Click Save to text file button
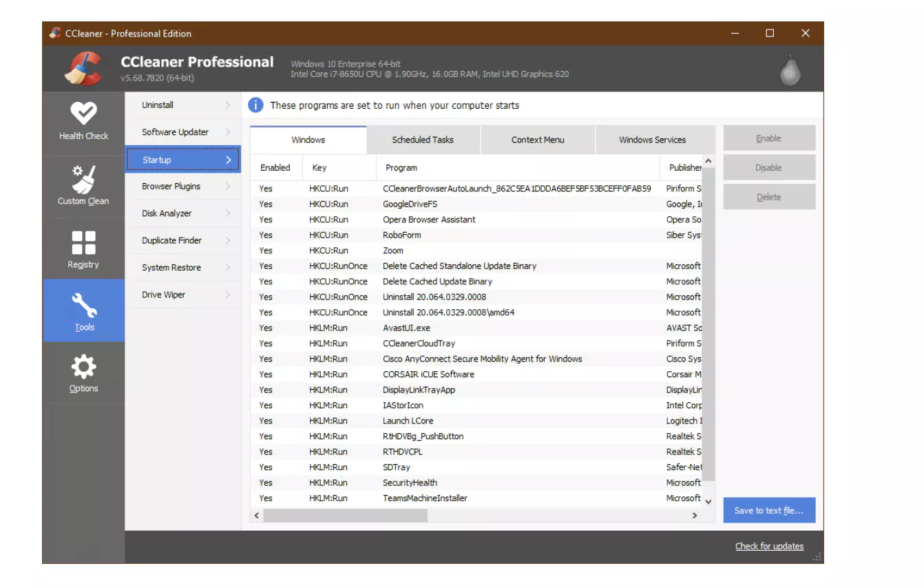Image resolution: width=924 pixels, height=588 pixels. click(768, 510)
